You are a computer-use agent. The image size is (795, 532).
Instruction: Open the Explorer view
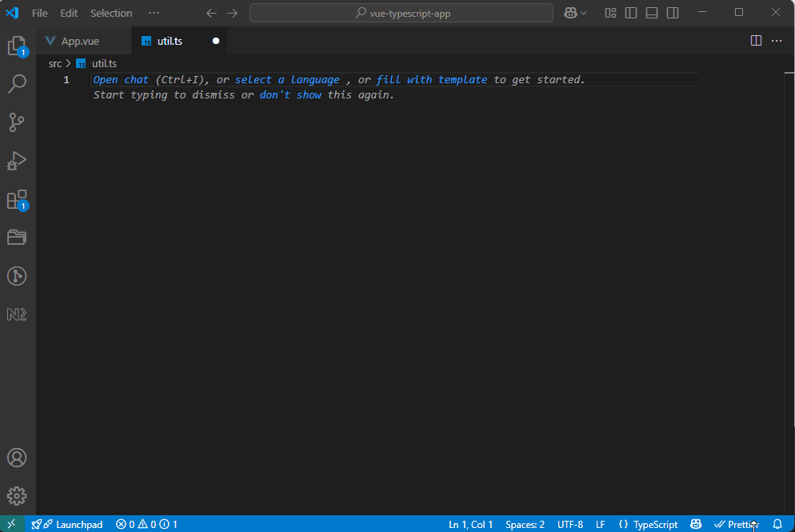coord(17,45)
